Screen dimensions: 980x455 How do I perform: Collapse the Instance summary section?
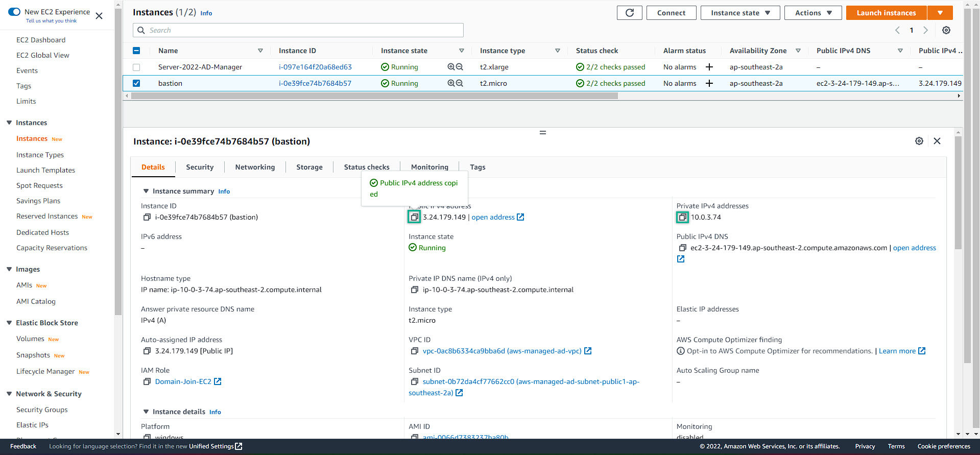pos(146,191)
